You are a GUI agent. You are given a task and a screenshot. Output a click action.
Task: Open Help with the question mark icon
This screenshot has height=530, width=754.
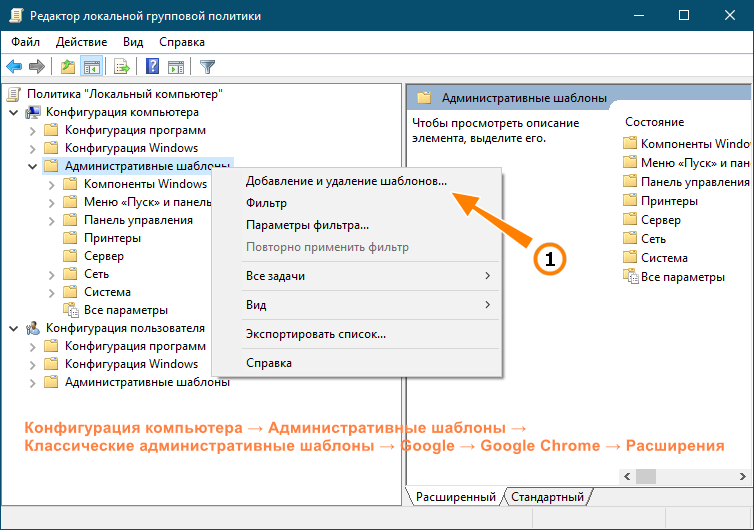[x=152, y=66]
